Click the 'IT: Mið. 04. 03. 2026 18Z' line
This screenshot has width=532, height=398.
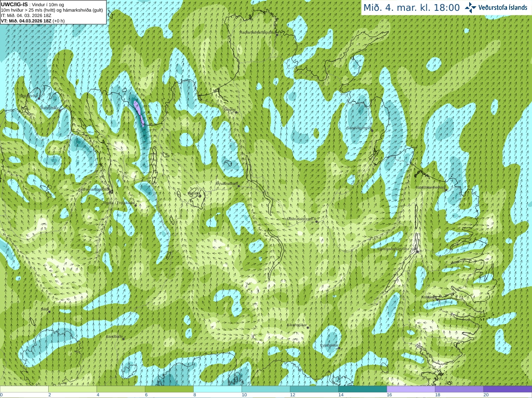(x=26, y=15)
